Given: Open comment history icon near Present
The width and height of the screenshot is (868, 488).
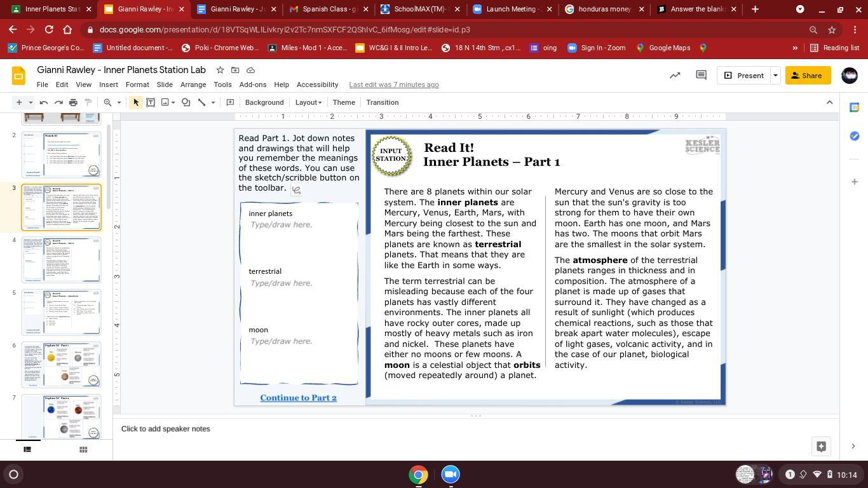Looking at the screenshot, I should (x=701, y=76).
